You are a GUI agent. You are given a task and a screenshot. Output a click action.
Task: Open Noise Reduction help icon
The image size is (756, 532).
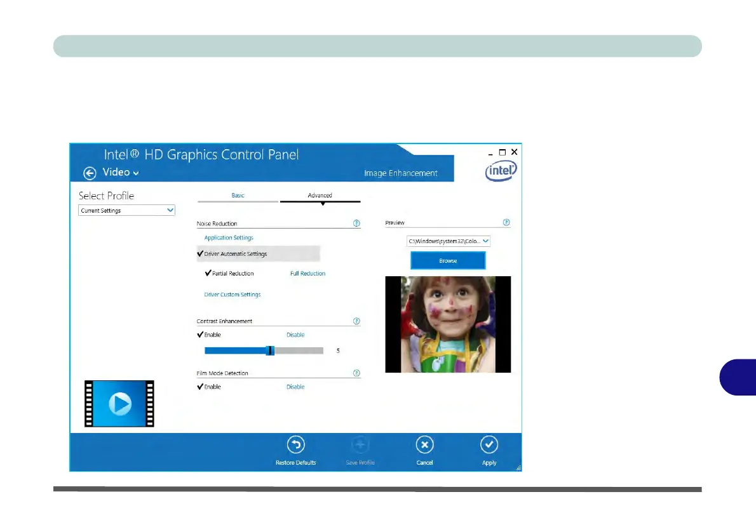click(x=356, y=223)
